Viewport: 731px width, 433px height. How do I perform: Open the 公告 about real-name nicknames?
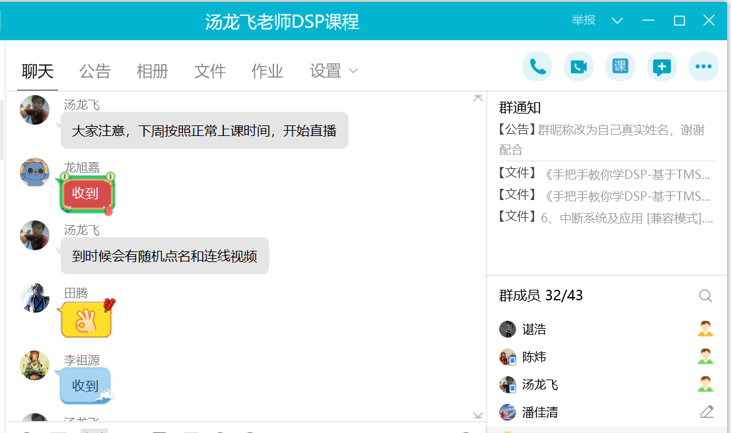[x=603, y=139]
